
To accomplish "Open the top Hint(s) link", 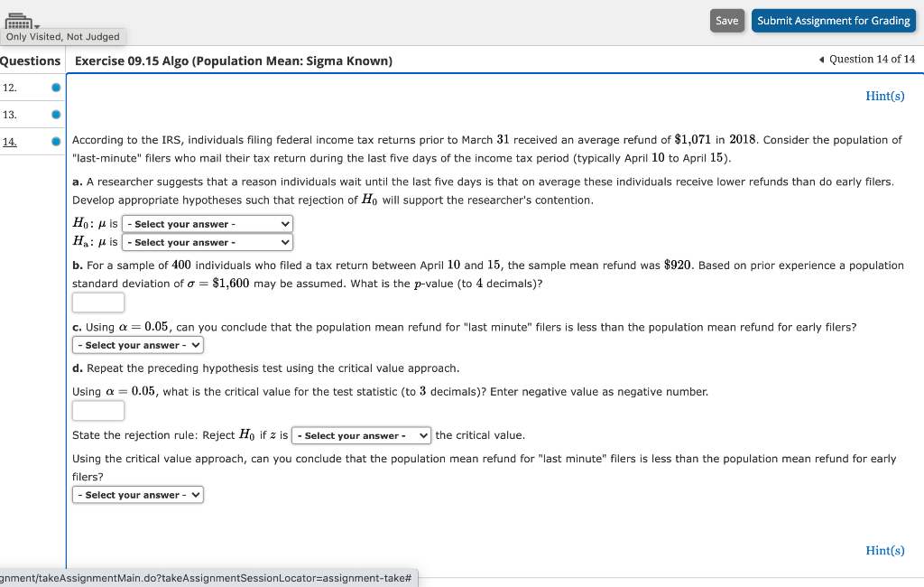I will tap(884, 96).
